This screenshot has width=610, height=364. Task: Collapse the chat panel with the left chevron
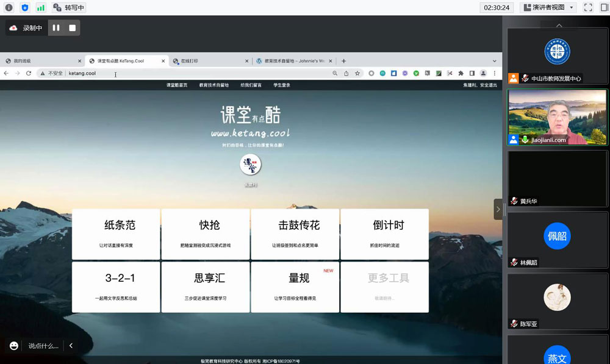tap(71, 345)
